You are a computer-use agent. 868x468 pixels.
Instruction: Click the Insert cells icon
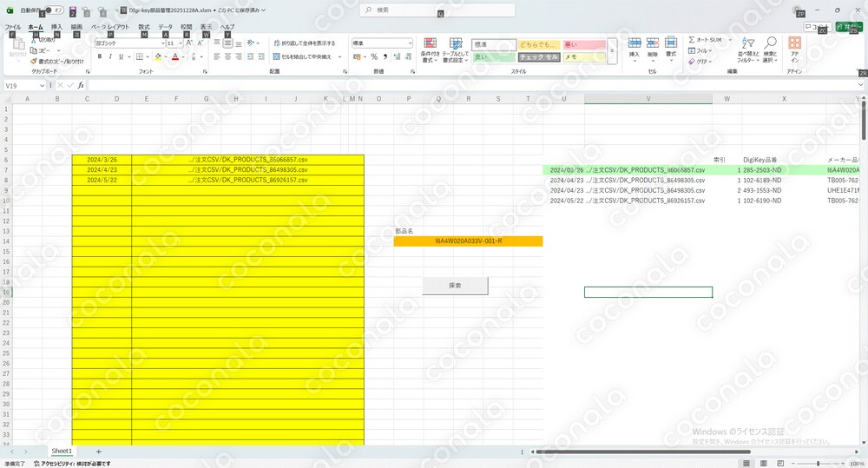tap(635, 48)
